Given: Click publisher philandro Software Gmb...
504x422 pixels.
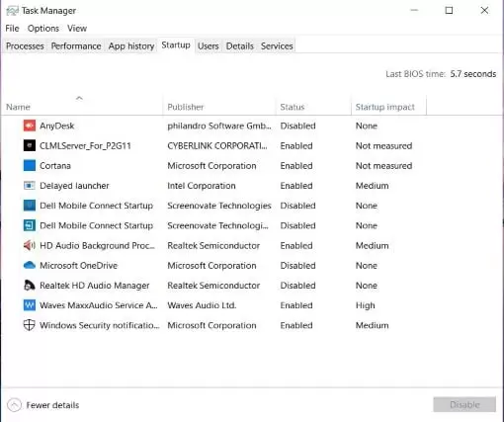Looking at the screenshot, I should click(x=219, y=126).
